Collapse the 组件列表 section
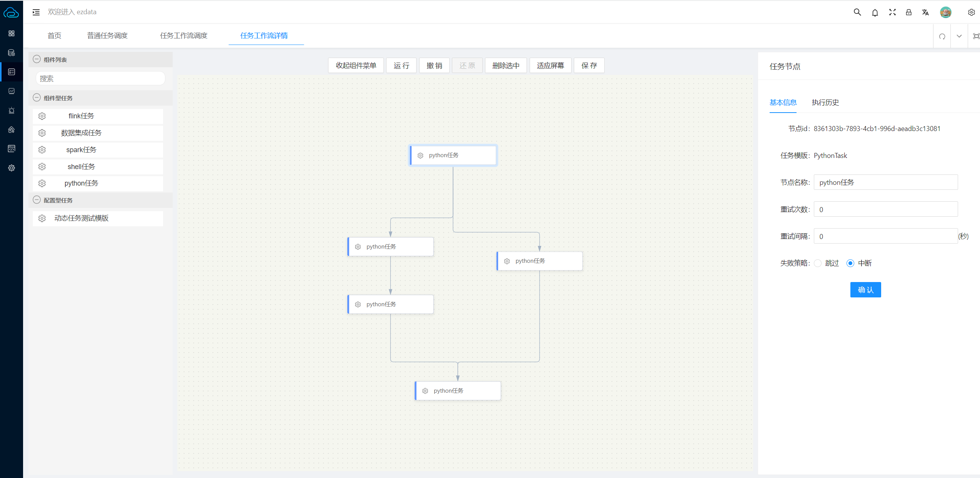The image size is (980, 478). [37, 59]
